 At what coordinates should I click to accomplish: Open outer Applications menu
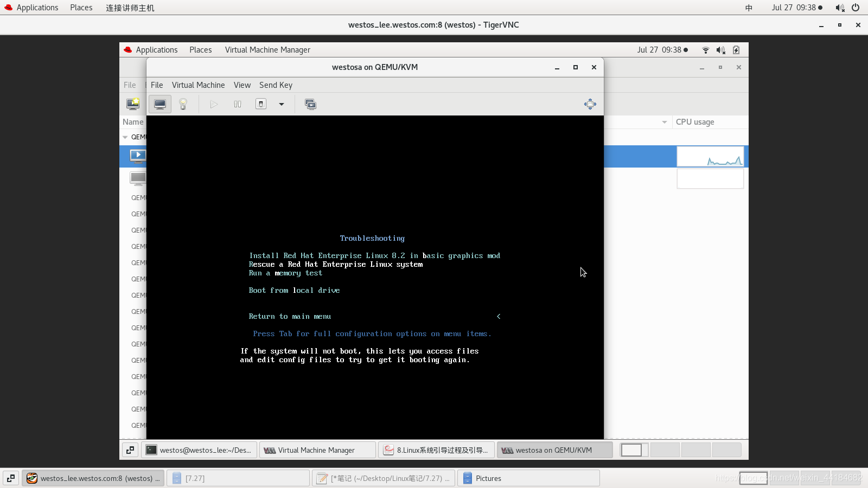point(31,8)
